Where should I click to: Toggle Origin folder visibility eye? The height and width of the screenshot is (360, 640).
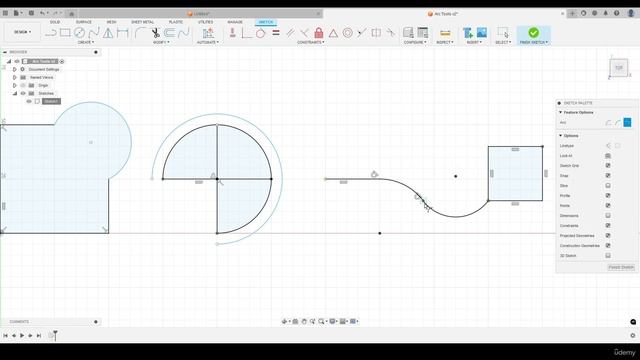coord(23,85)
